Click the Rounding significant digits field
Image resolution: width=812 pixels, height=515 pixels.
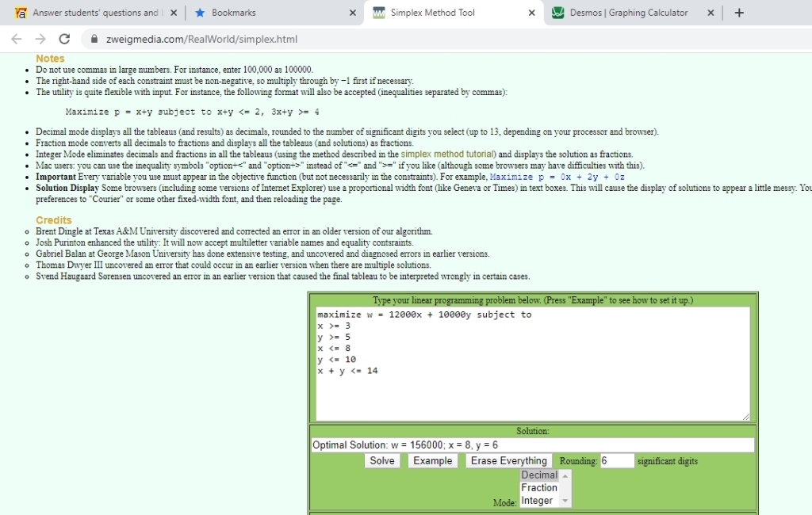point(617,460)
